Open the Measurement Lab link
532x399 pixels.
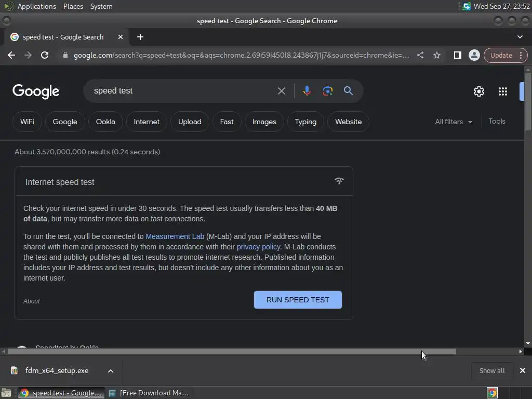click(x=175, y=236)
